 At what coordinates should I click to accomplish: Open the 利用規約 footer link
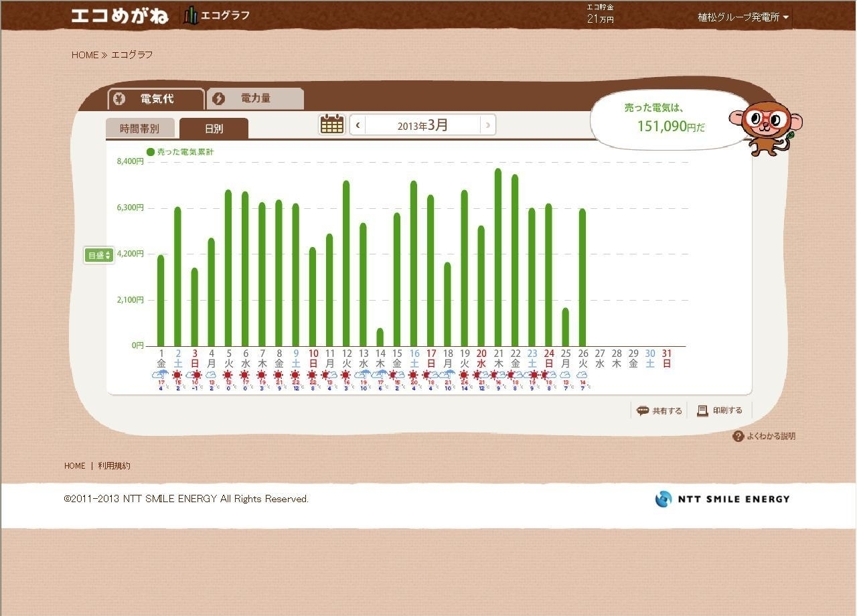coord(114,466)
